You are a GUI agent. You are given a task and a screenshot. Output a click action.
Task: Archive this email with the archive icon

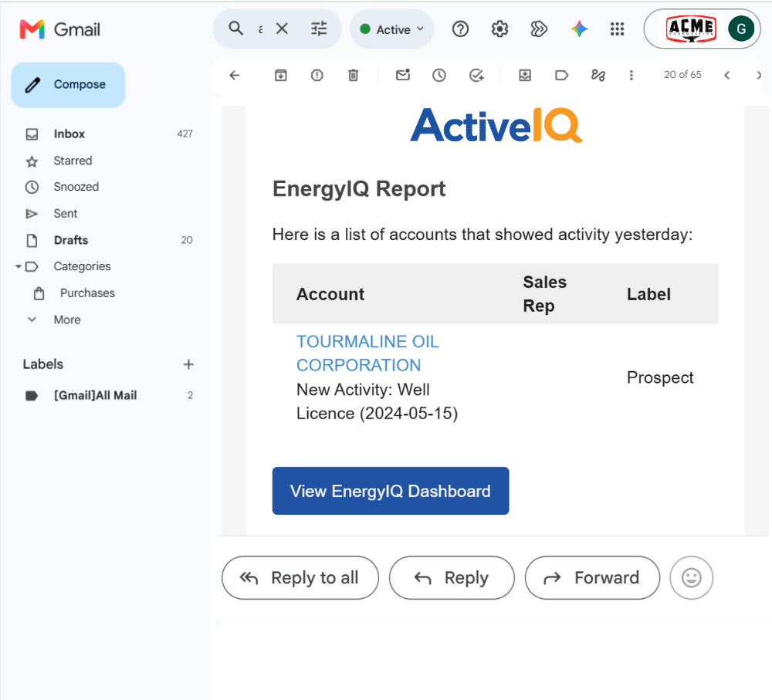coord(281,76)
